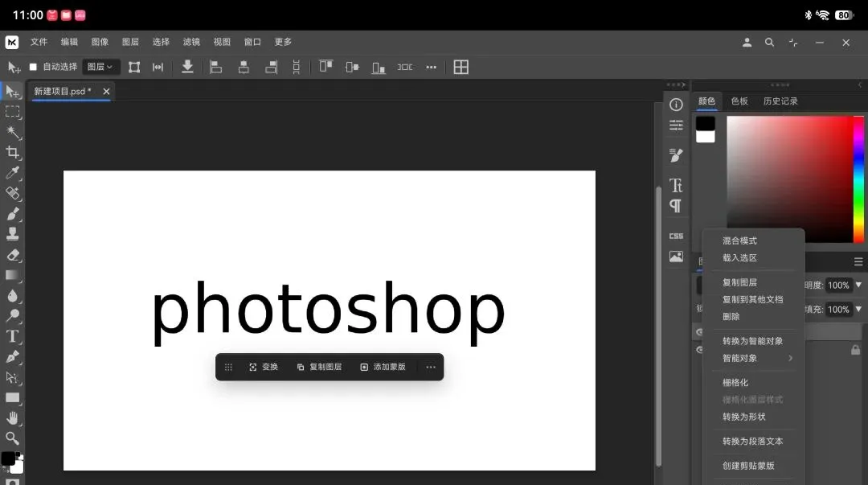Choose 转换为智能对象 from context menu
This screenshot has height=485, width=868.
pos(752,341)
